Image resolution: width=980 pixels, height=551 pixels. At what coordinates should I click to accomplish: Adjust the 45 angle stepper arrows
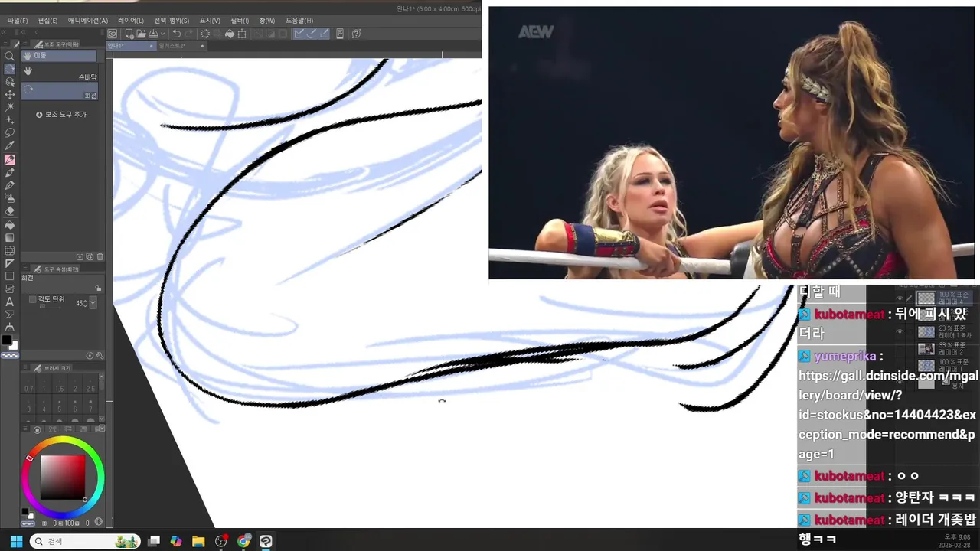(x=85, y=303)
